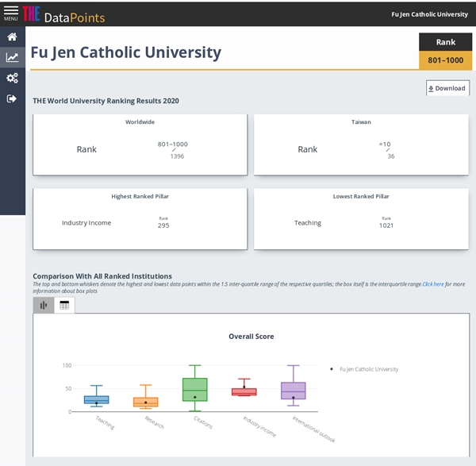Image resolution: width=476 pixels, height=466 pixels.
Task: Open the 'Click here' box plot info link
Action: (x=433, y=284)
